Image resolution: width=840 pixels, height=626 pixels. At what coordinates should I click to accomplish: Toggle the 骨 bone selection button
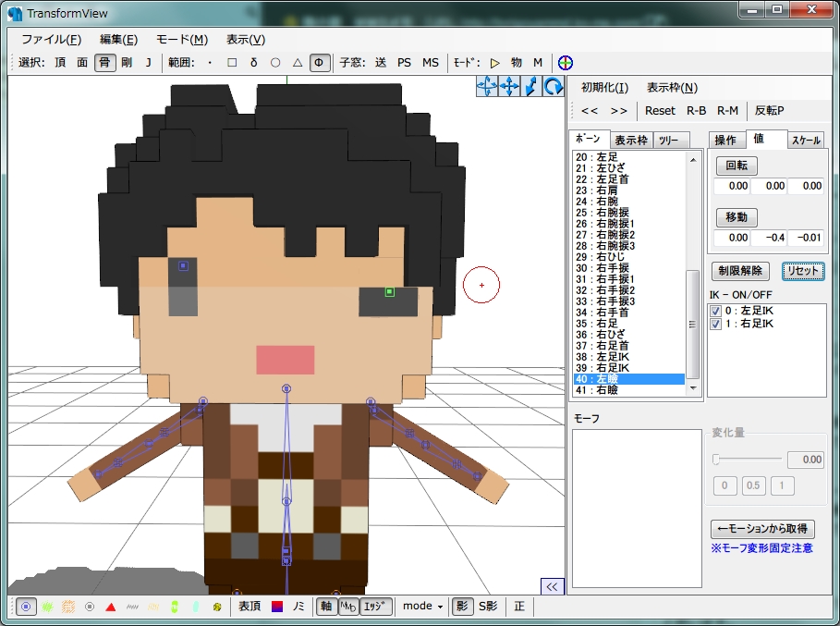[104, 63]
